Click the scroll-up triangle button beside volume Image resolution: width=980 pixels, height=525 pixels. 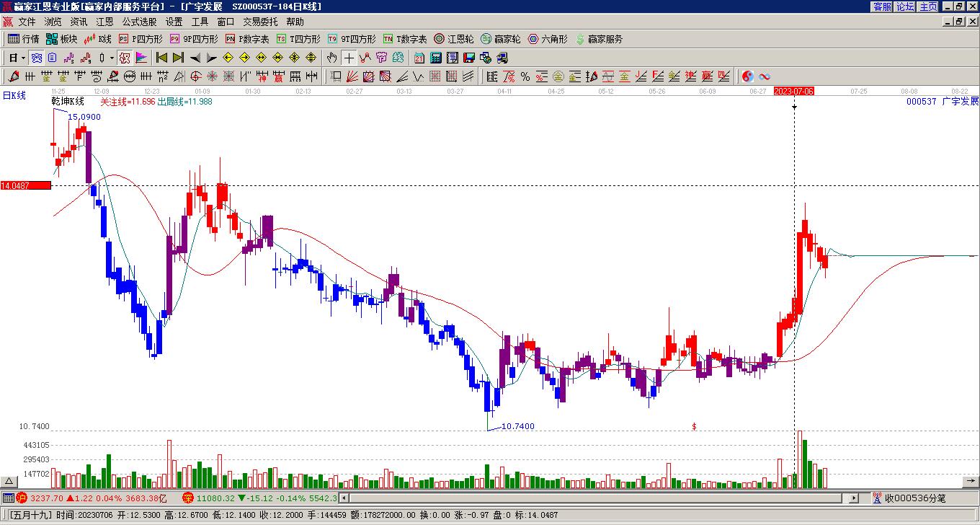click(x=9, y=481)
